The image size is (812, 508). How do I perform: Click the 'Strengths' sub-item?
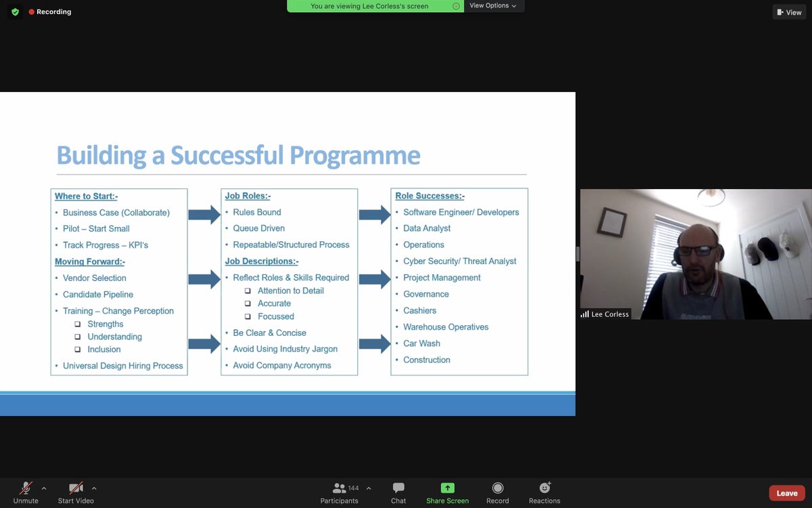106,324
